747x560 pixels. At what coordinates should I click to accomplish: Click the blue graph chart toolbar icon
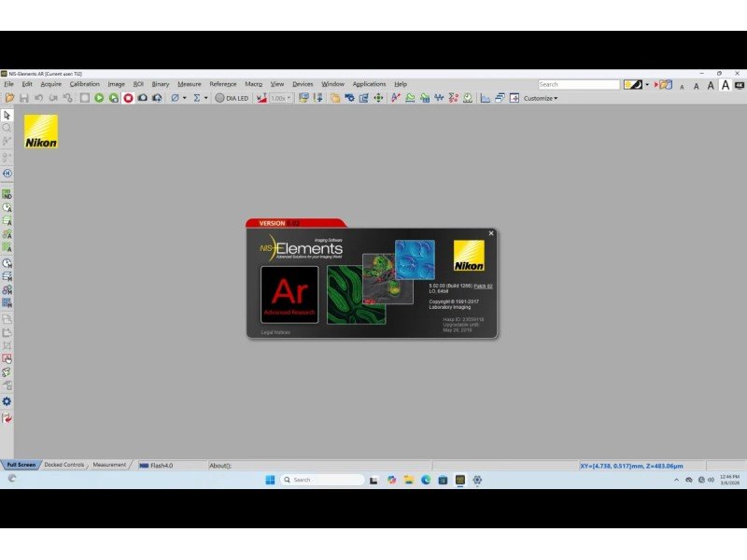click(x=485, y=98)
